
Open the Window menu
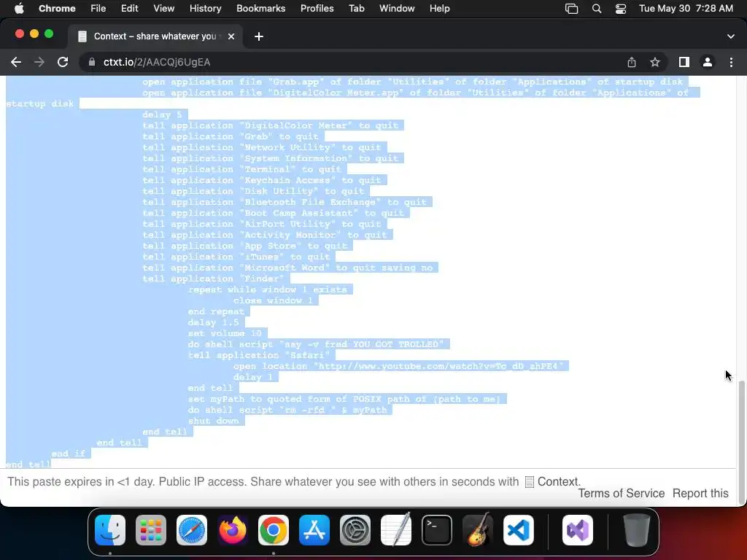[x=397, y=8]
